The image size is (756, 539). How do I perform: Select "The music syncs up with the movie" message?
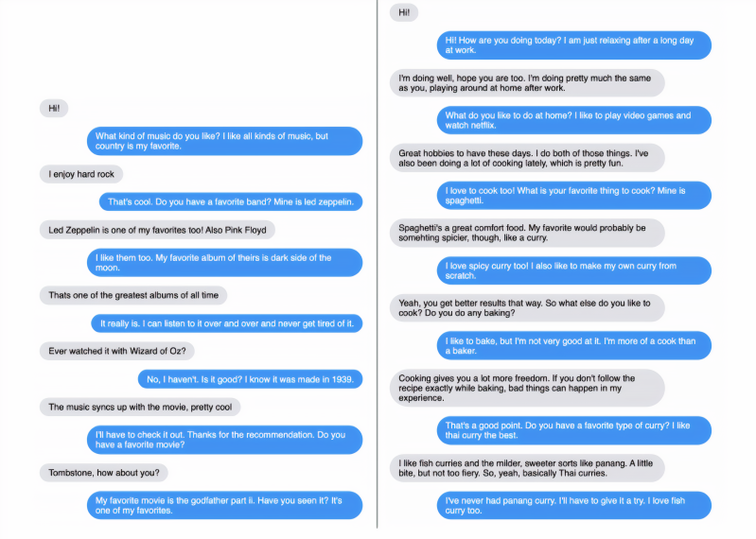point(139,407)
